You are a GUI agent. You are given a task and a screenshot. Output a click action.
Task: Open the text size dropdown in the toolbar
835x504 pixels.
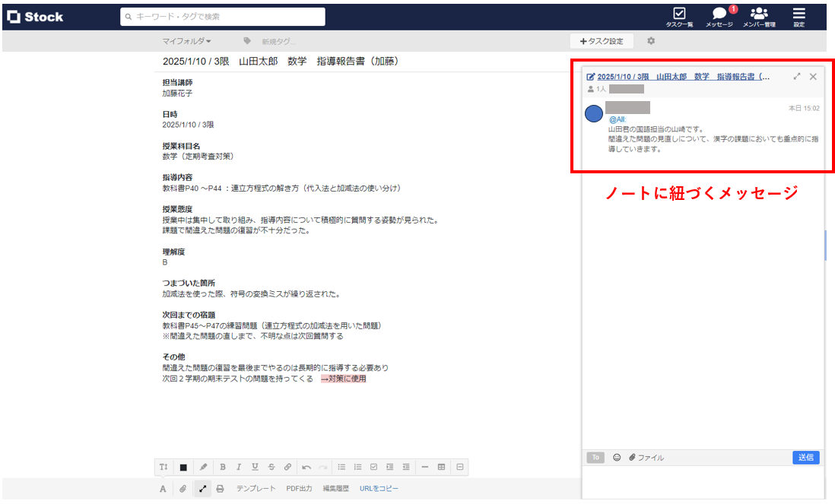click(x=164, y=467)
